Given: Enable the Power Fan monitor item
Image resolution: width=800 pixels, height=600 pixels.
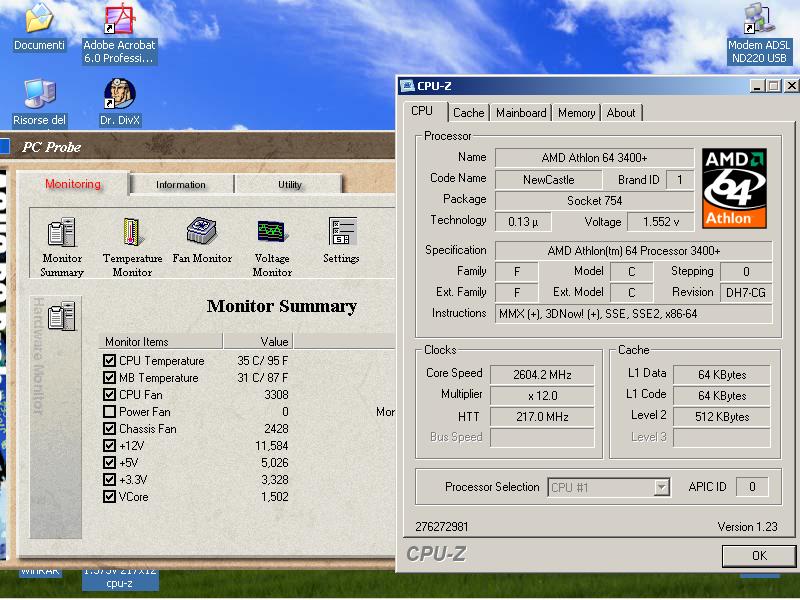Looking at the screenshot, I should tap(109, 411).
